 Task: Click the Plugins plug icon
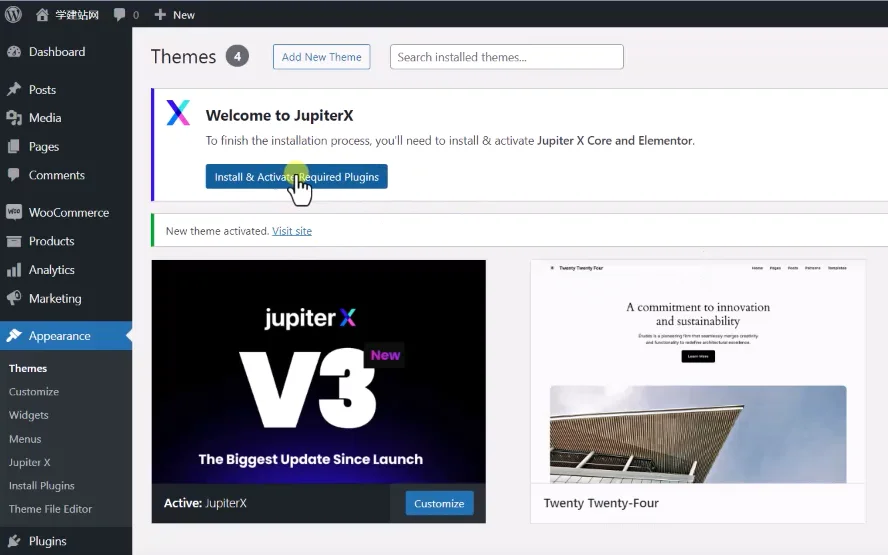coord(14,541)
